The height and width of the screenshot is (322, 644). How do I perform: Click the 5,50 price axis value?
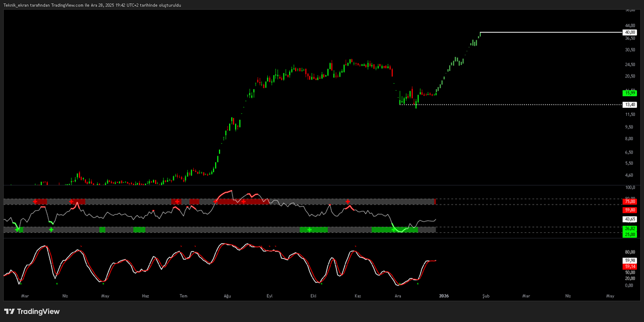point(630,163)
